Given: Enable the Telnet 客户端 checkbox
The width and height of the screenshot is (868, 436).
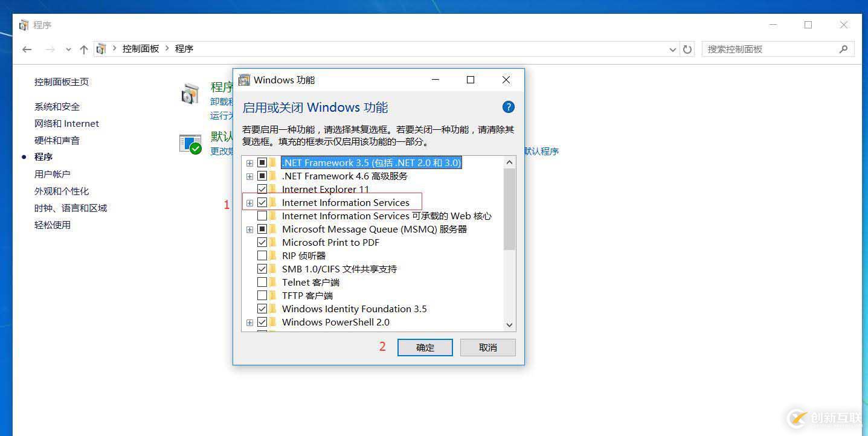Looking at the screenshot, I should pyautogui.click(x=262, y=282).
